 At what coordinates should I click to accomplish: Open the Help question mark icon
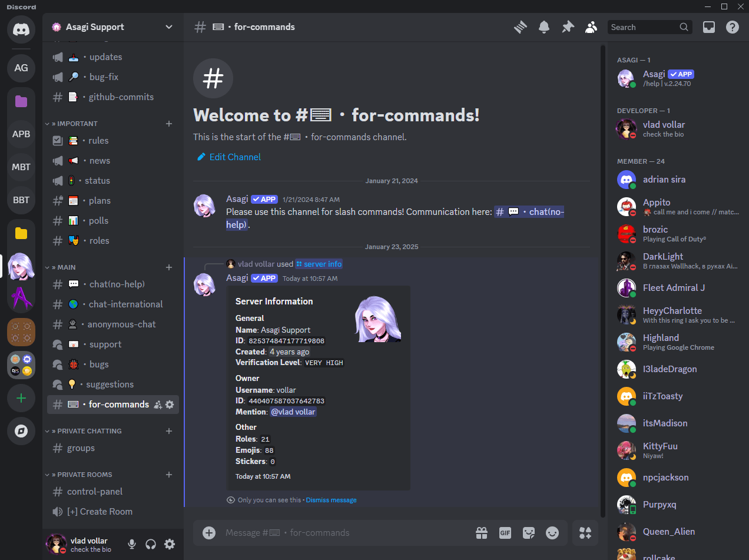(x=733, y=27)
